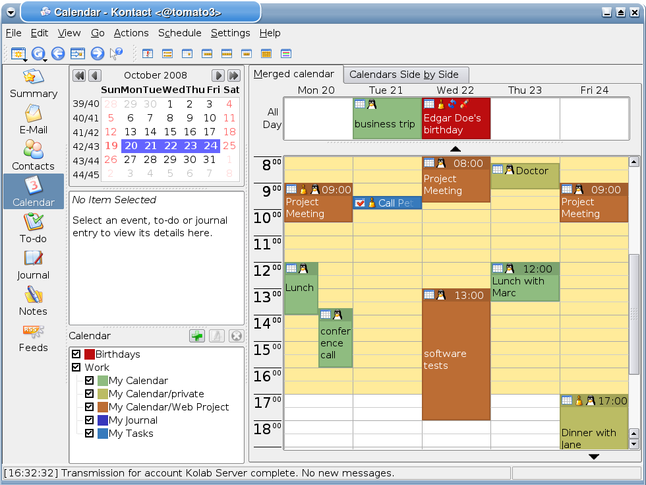The image size is (646, 485).
Task: Click up arrow above the agenda grid
Action: point(455,149)
